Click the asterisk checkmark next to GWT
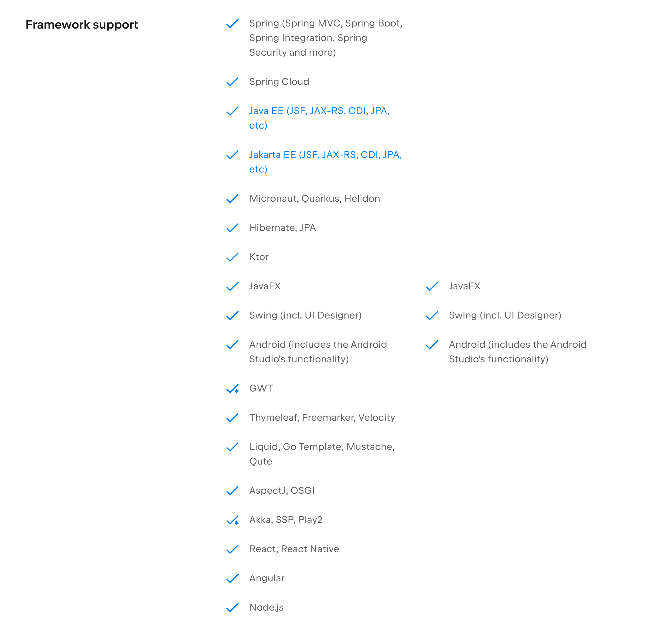Screen dimensions: 672x620 tap(232, 389)
